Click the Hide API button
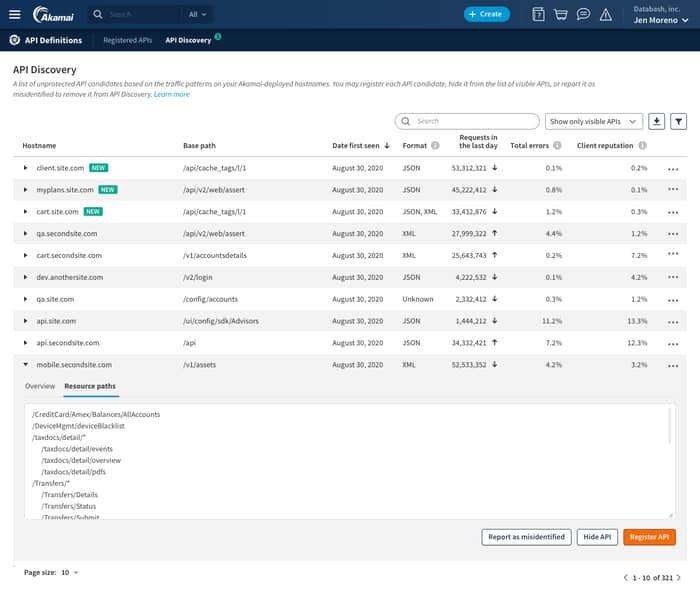This screenshot has width=700, height=606. pos(597,537)
